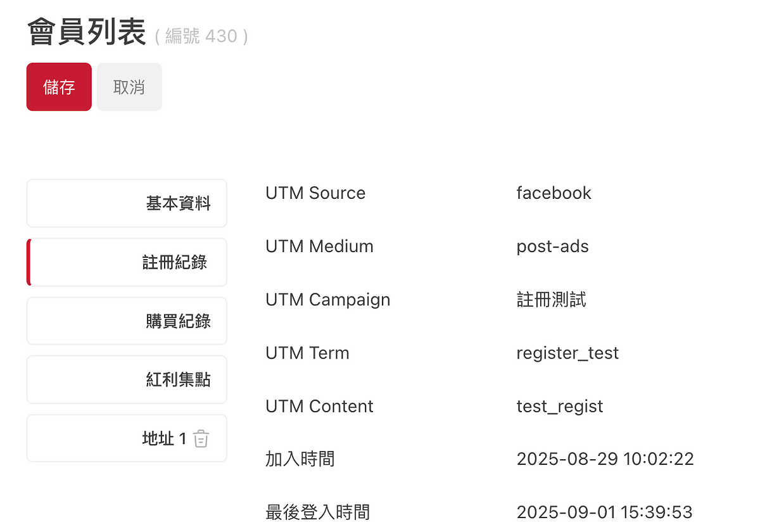Select the 最後登入時間 value 2025-09-01 15:39:53
Image resolution: width=760 pixels, height=532 pixels.
[604, 512]
